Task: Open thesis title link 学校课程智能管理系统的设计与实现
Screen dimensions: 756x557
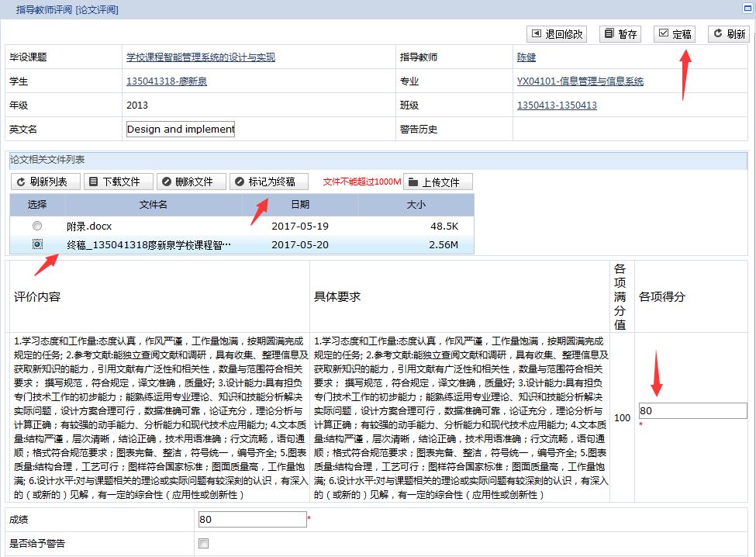Action: (201, 57)
